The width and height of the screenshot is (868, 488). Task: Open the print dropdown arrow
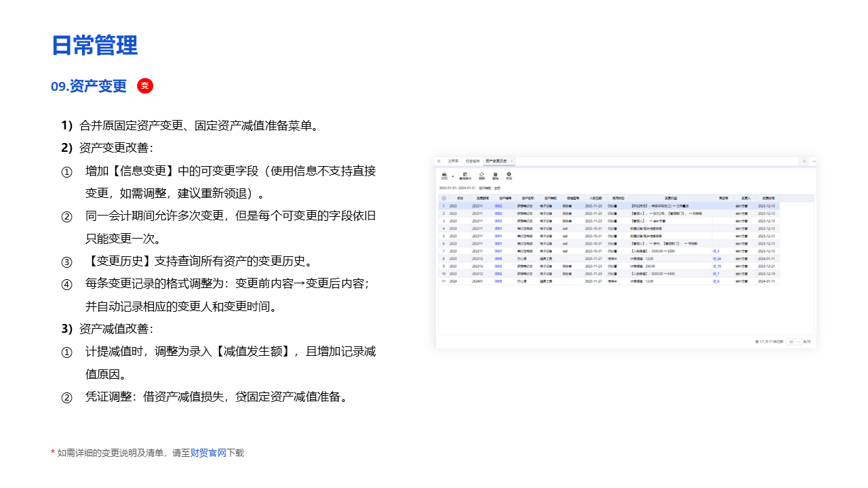[452, 176]
